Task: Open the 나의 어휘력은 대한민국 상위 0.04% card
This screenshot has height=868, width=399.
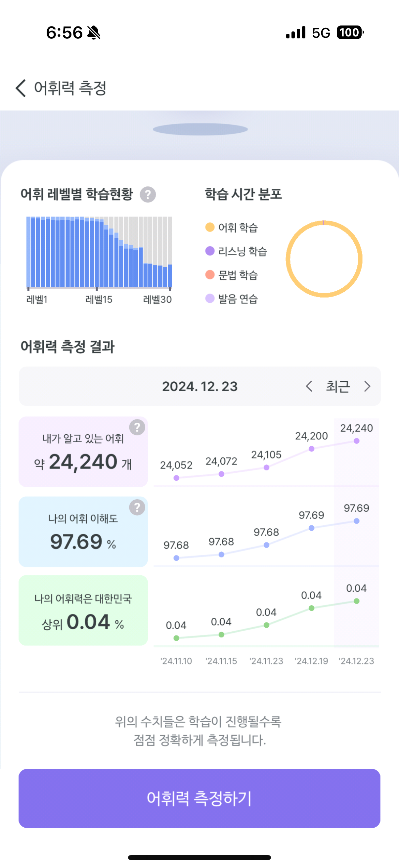Action: (x=83, y=610)
